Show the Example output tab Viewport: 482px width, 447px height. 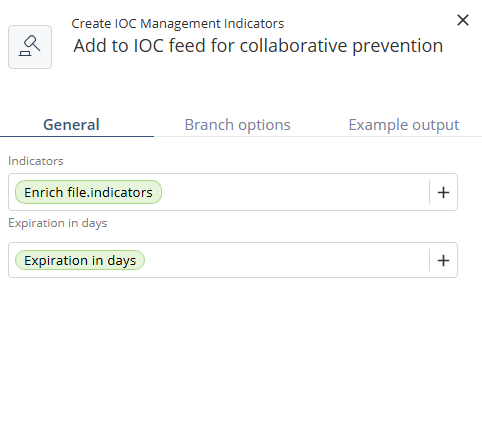(404, 125)
